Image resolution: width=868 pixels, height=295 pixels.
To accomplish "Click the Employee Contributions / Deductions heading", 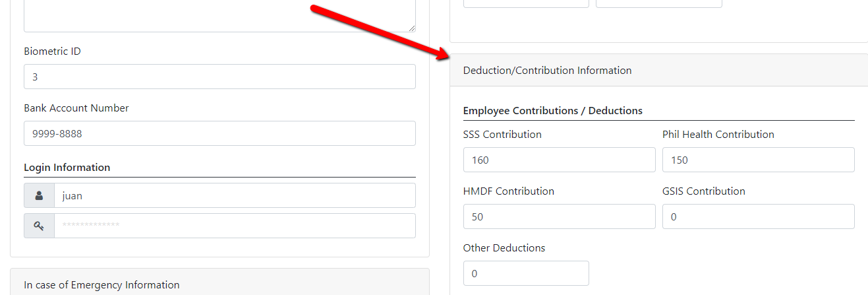I will [553, 111].
